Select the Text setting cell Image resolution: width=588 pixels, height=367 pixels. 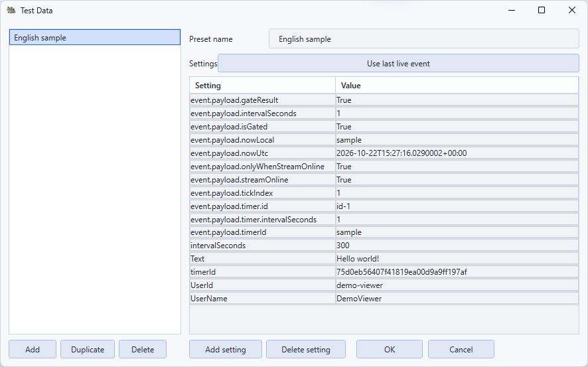(x=263, y=259)
